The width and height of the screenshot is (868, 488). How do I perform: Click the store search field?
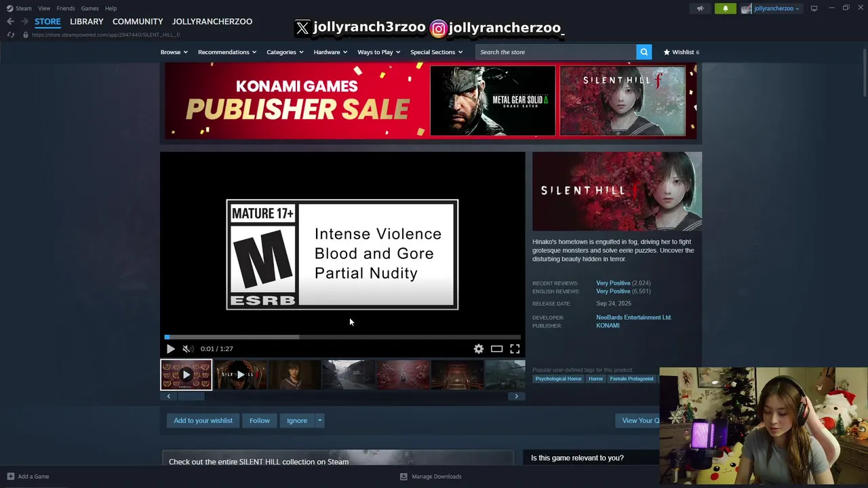click(x=555, y=52)
